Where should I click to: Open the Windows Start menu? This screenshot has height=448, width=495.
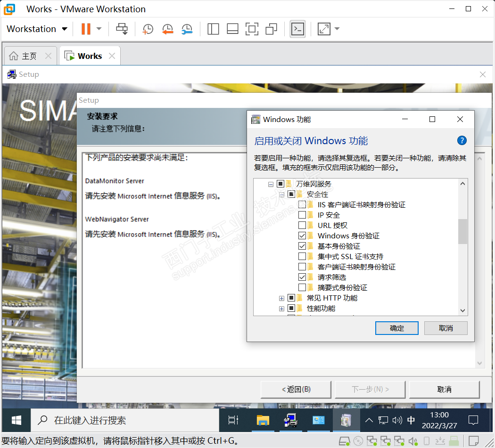coord(16,420)
